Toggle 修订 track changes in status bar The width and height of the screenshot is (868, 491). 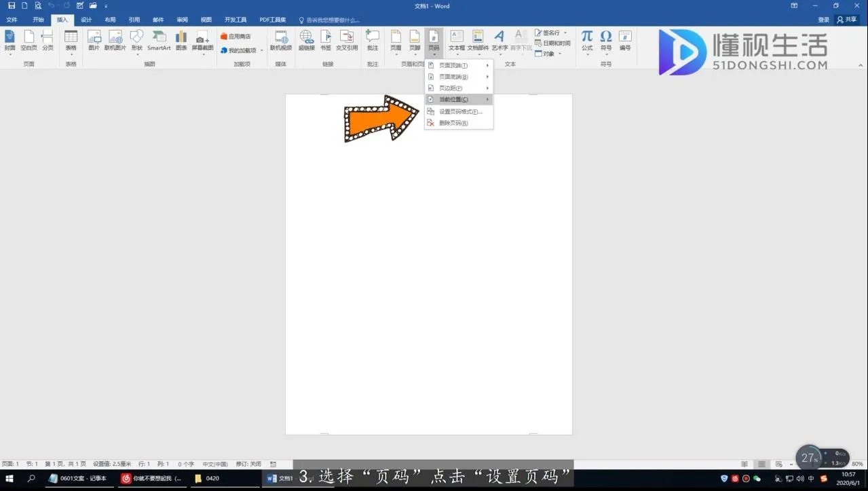coord(248,464)
